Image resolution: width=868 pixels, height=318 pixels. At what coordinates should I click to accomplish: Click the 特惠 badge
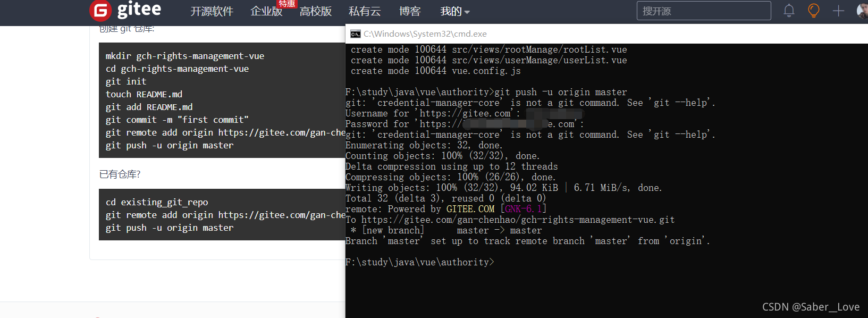(287, 4)
